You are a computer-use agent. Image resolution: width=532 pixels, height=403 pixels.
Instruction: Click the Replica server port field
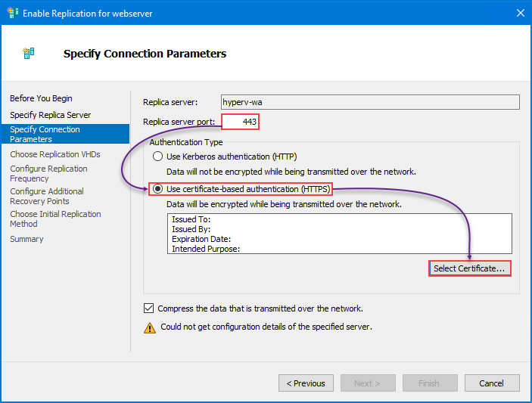click(x=240, y=122)
